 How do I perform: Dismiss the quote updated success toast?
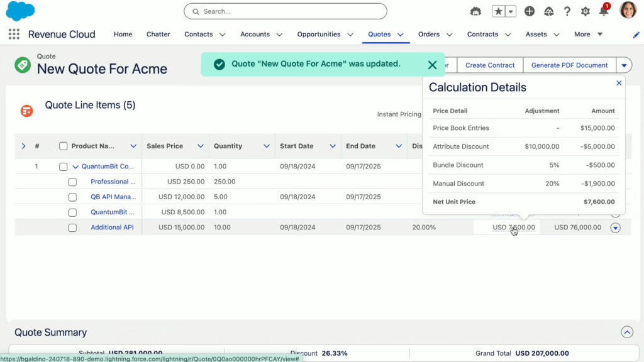[432, 65]
